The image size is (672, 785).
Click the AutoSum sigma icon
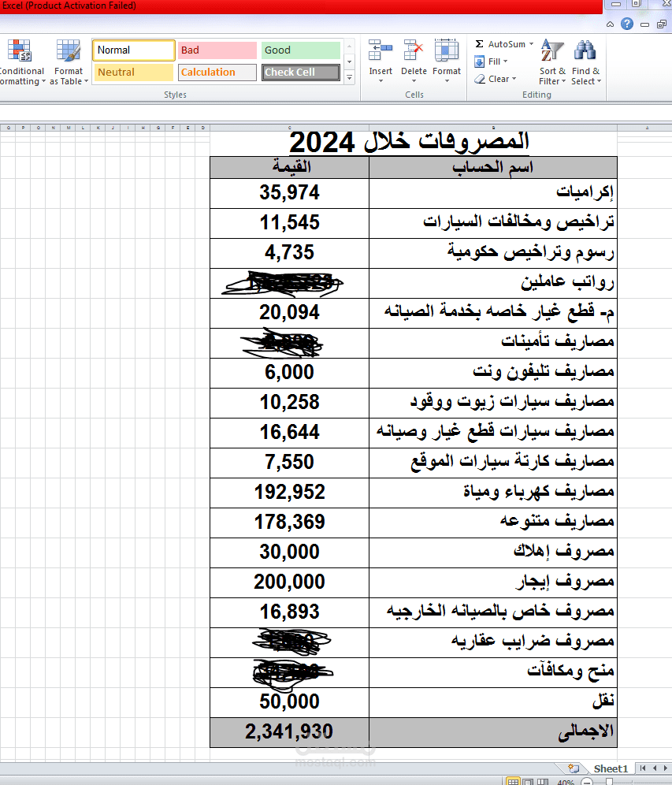pos(479,44)
